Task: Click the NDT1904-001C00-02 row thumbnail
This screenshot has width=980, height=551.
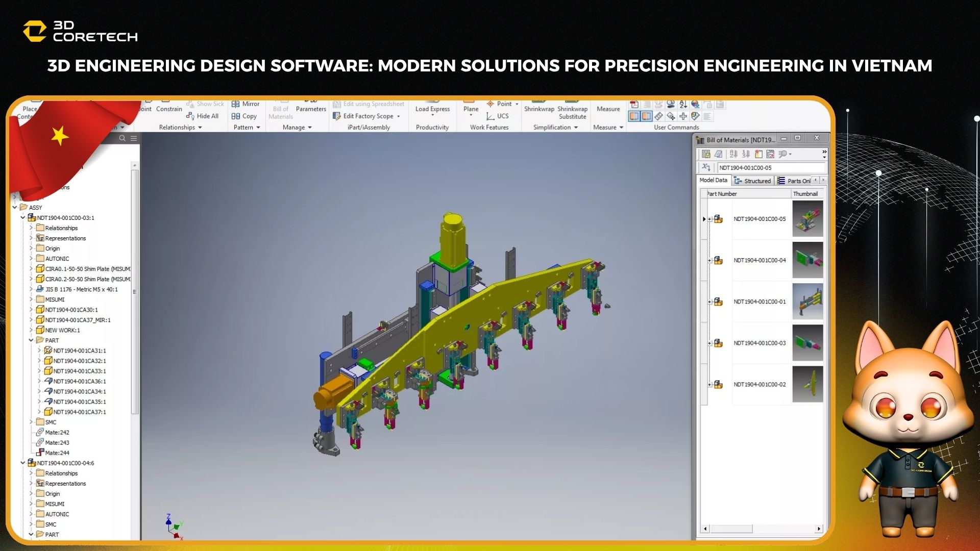Action: (807, 384)
